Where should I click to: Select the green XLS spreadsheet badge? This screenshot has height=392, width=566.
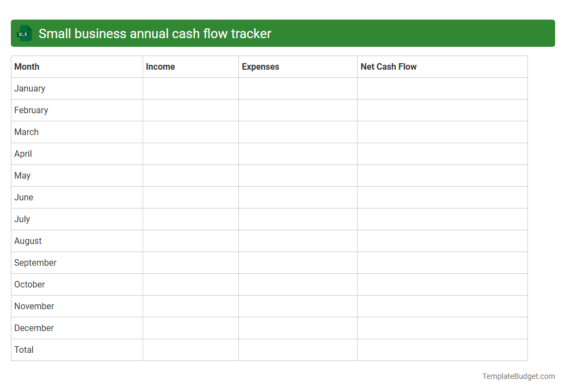24,33
